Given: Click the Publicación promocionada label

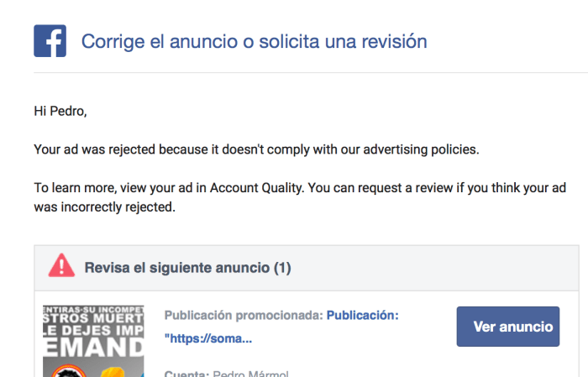Looking at the screenshot, I should tap(243, 316).
